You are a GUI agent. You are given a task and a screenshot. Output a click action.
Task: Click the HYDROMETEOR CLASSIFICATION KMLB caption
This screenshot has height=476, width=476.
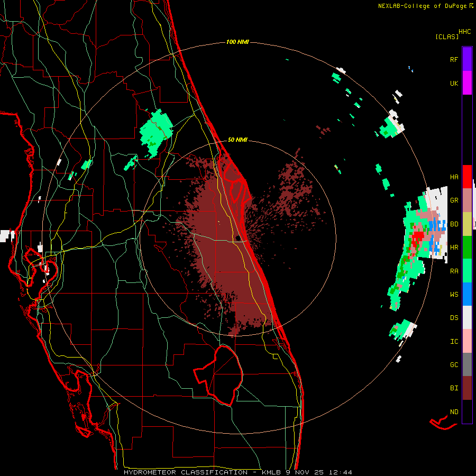tap(238, 472)
